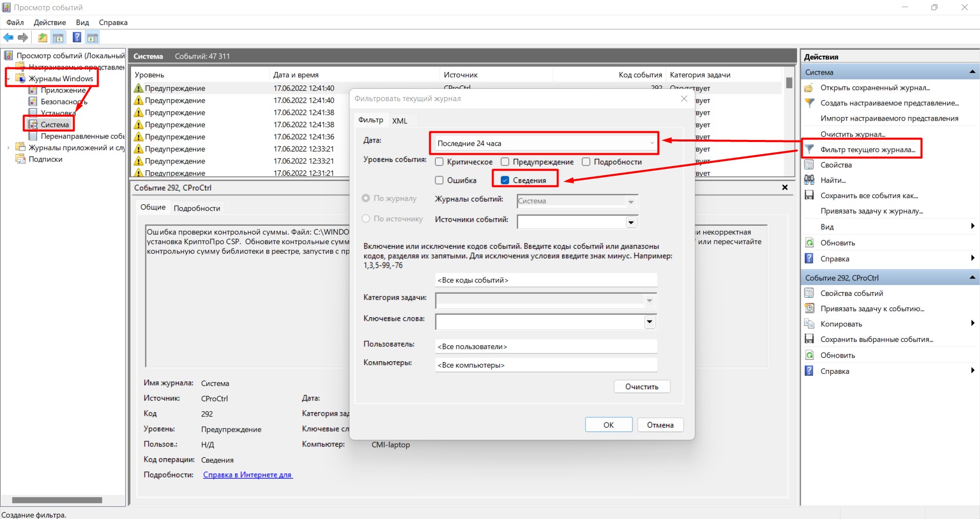Click the warning icon on the 12:33:21 first row
The width and height of the screenshot is (980, 519).
(x=138, y=149)
